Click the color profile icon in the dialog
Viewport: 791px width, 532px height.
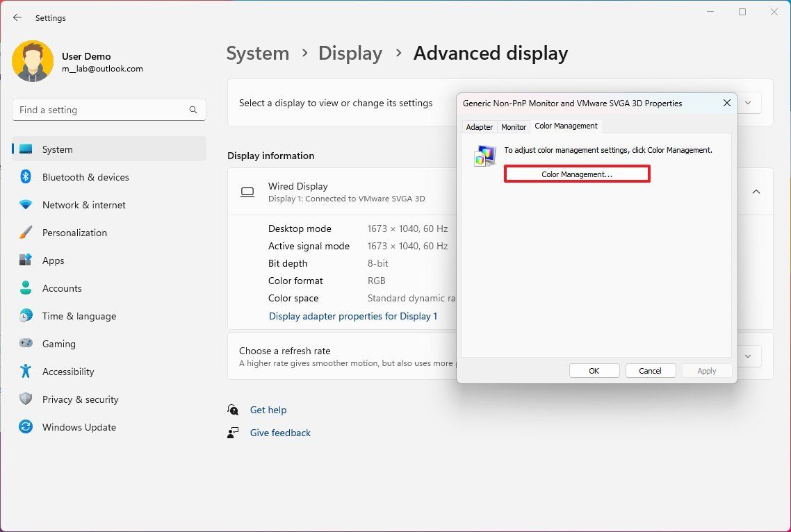pos(484,156)
